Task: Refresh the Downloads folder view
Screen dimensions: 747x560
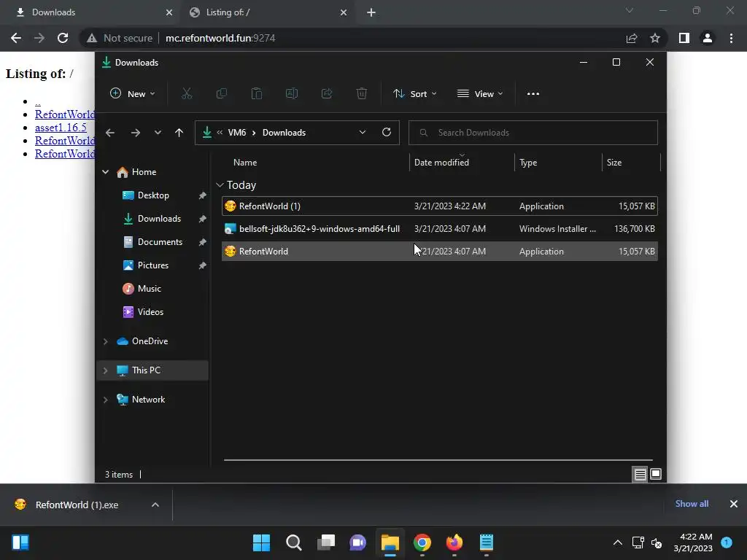Action: tap(387, 133)
